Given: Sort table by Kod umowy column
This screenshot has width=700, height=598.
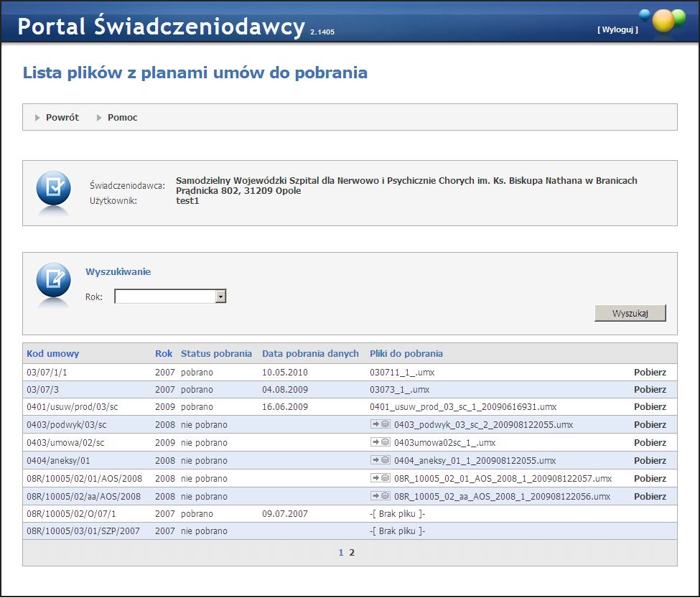Looking at the screenshot, I should [x=52, y=353].
